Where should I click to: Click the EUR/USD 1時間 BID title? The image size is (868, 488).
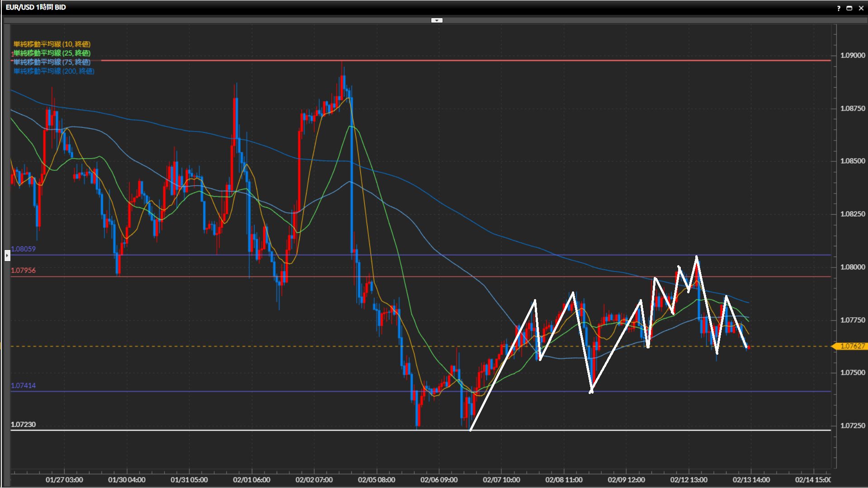coord(36,7)
